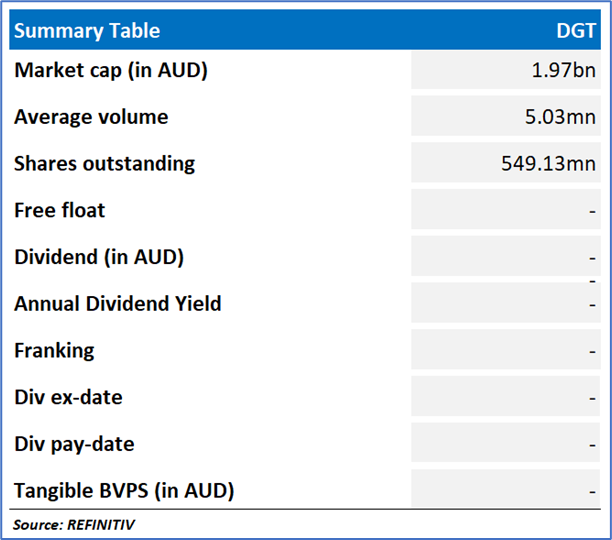Image resolution: width=612 pixels, height=540 pixels.
Task: Click the Shares outstanding label
Action: point(105,163)
